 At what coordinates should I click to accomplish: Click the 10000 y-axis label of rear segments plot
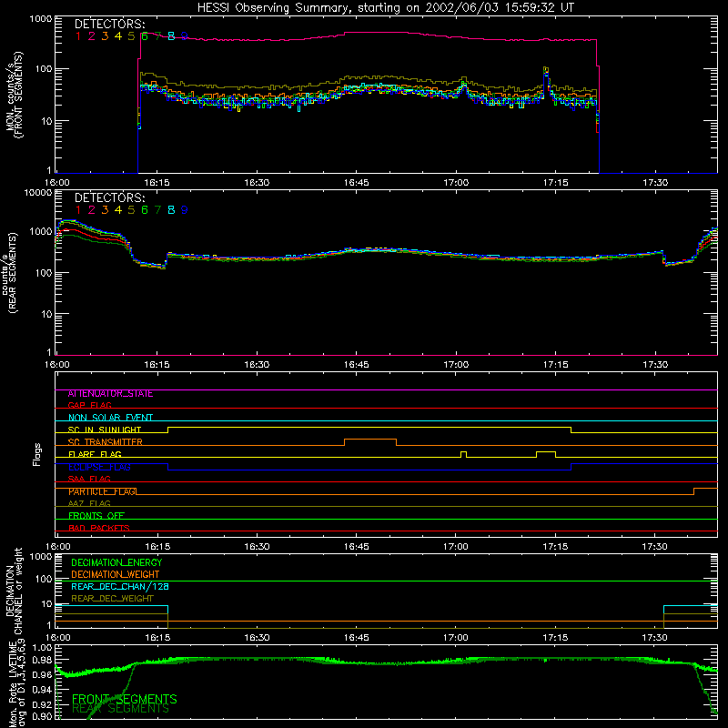click(x=38, y=192)
